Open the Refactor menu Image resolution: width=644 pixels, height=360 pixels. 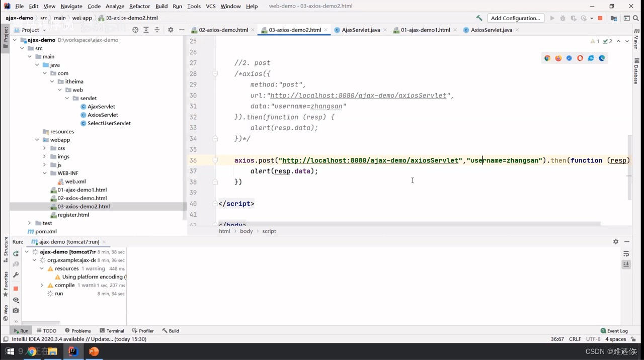click(139, 6)
